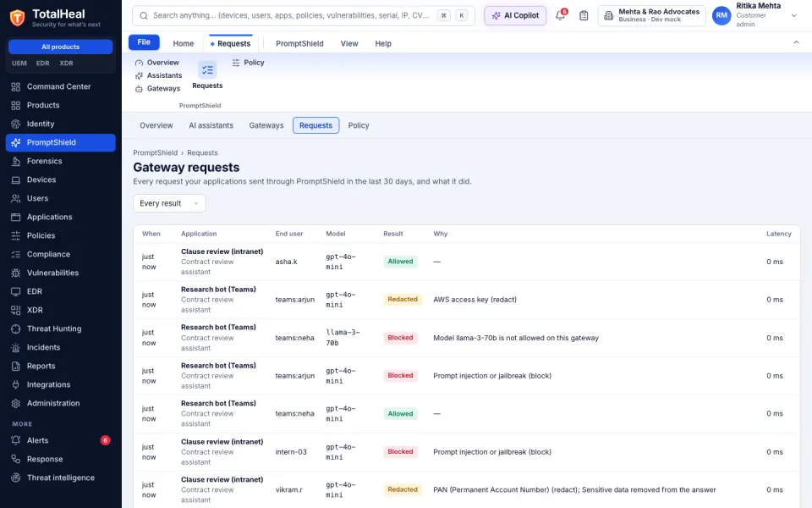Click the asha.k end user cell
The height and width of the screenshot is (508, 812).
(287, 262)
